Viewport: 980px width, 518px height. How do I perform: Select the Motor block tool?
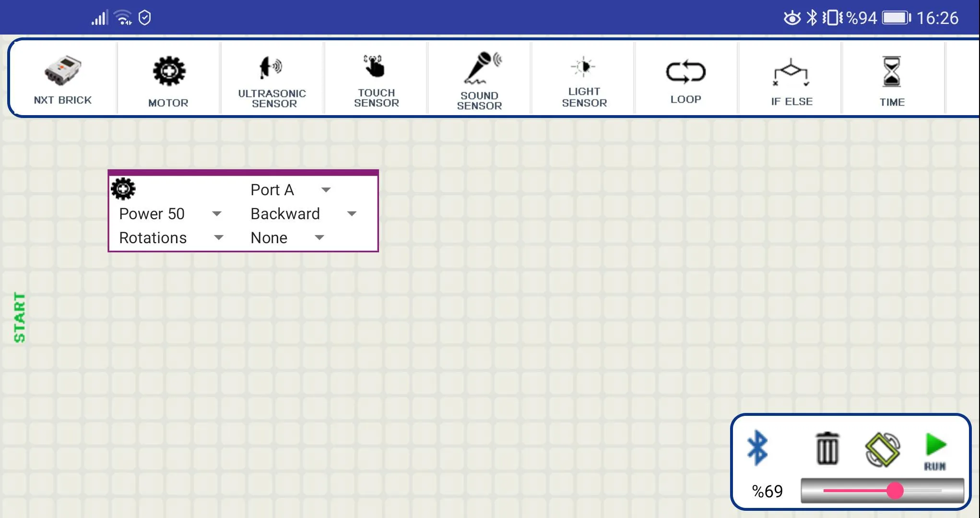click(x=168, y=78)
